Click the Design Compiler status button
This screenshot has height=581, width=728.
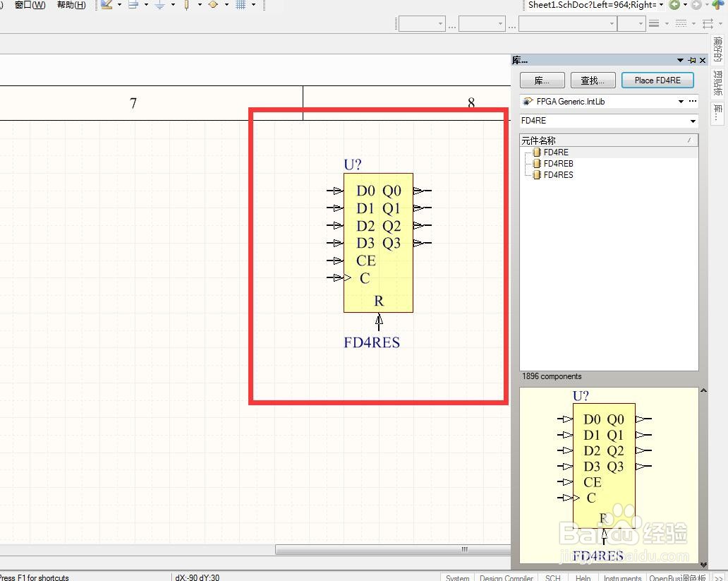pos(506,577)
